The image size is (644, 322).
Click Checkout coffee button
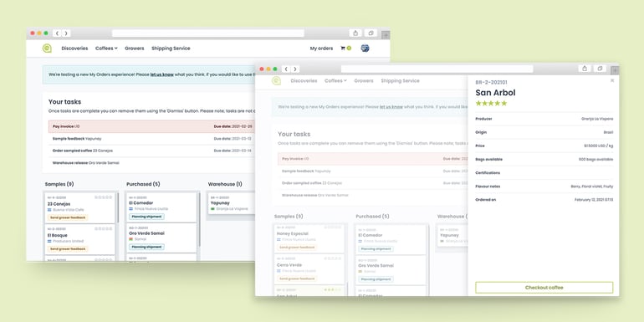pos(544,288)
